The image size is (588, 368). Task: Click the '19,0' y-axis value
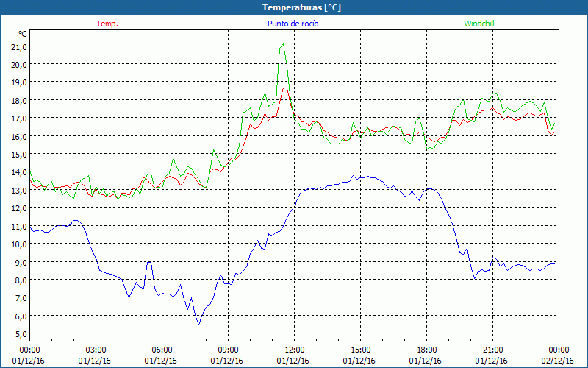click(x=20, y=82)
